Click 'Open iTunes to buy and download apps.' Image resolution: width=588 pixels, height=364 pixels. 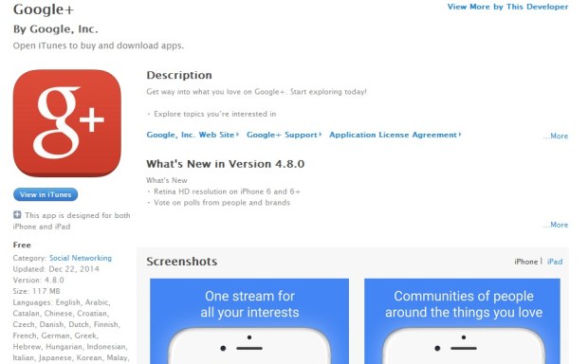pos(99,45)
